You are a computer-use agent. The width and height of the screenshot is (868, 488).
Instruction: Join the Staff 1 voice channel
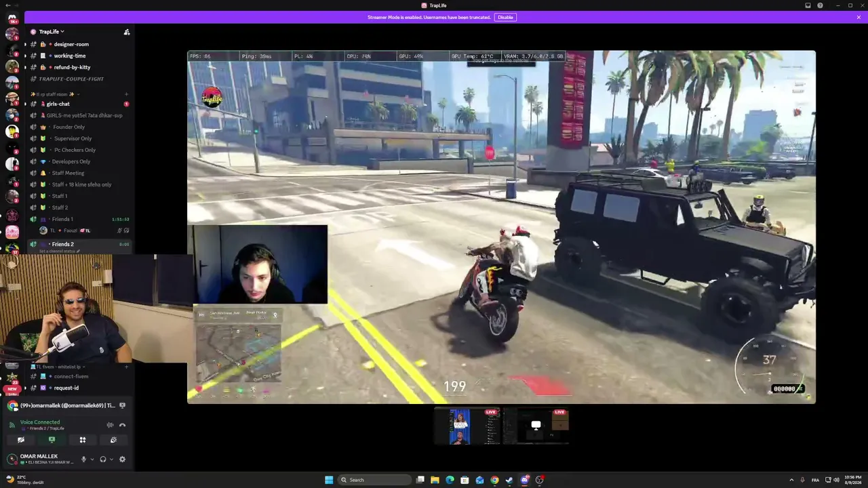click(x=79, y=196)
